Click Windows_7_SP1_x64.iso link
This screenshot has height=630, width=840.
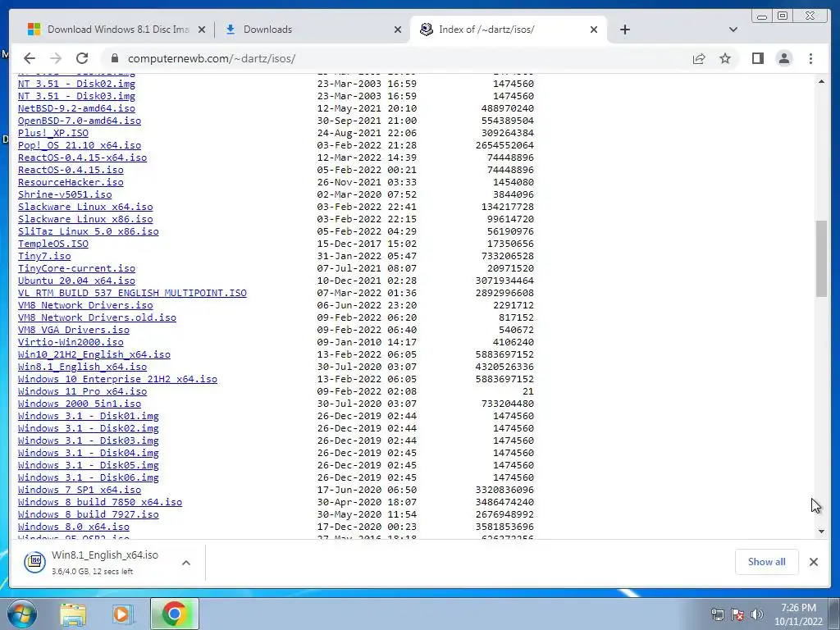tap(80, 491)
